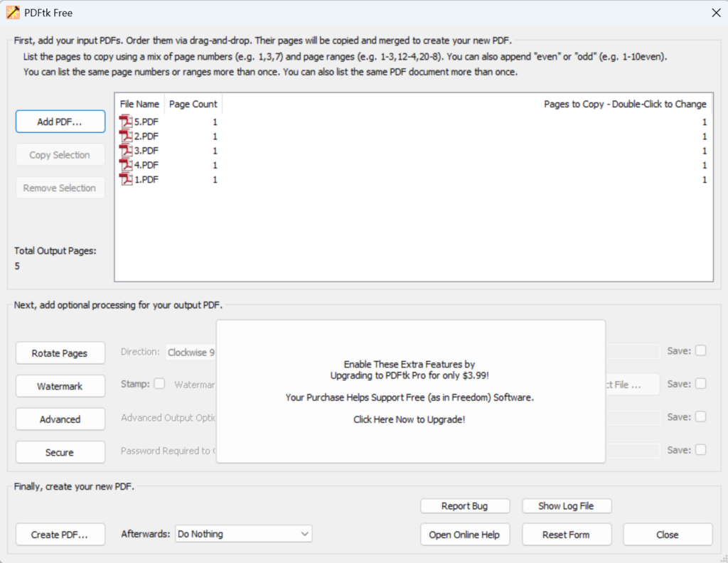Click the PDF icon next to 3.PDF
The image size is (728, 563).
pyautogui.click(x=126, y=151)
